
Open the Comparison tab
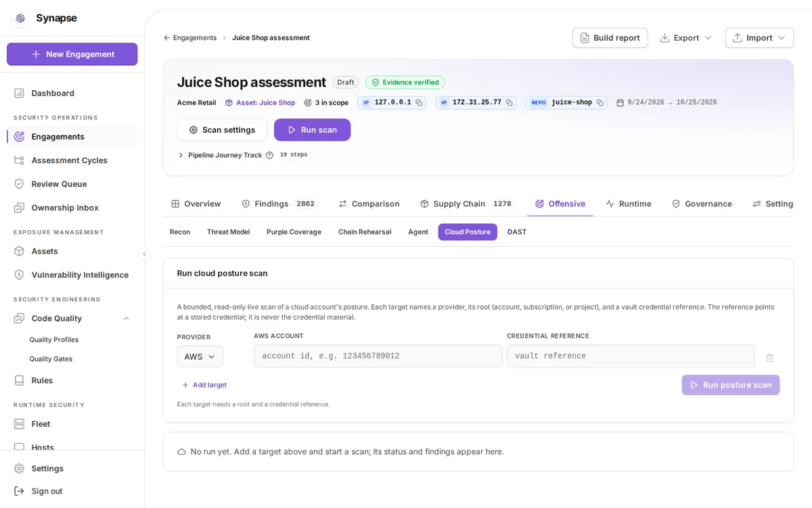[369, 203]
